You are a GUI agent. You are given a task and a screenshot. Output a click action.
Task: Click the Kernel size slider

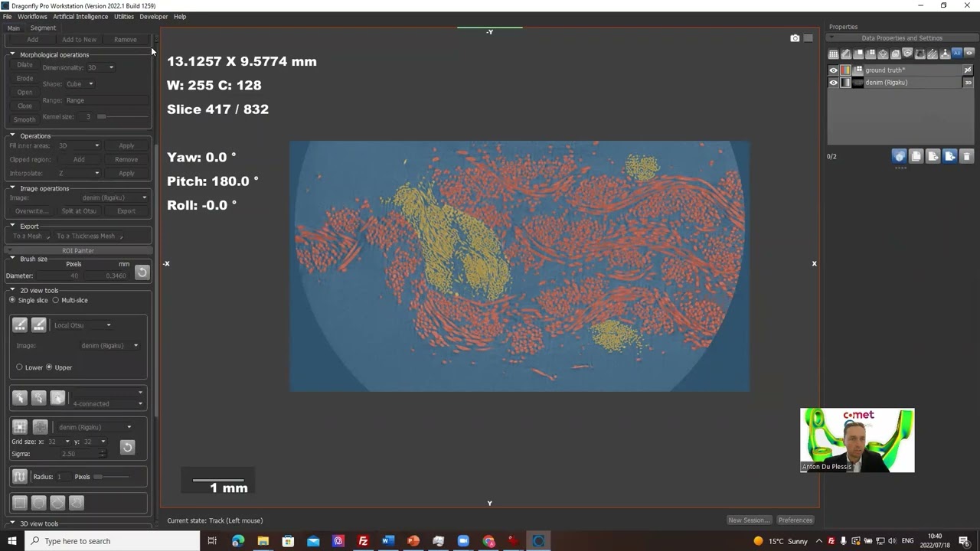[122, 116]
